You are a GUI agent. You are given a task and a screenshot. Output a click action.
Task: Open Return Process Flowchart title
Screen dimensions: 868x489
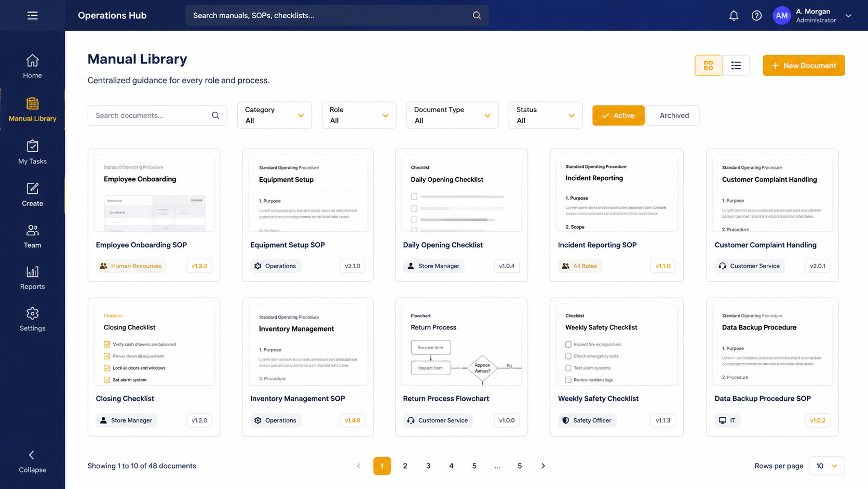click(446, 399)
